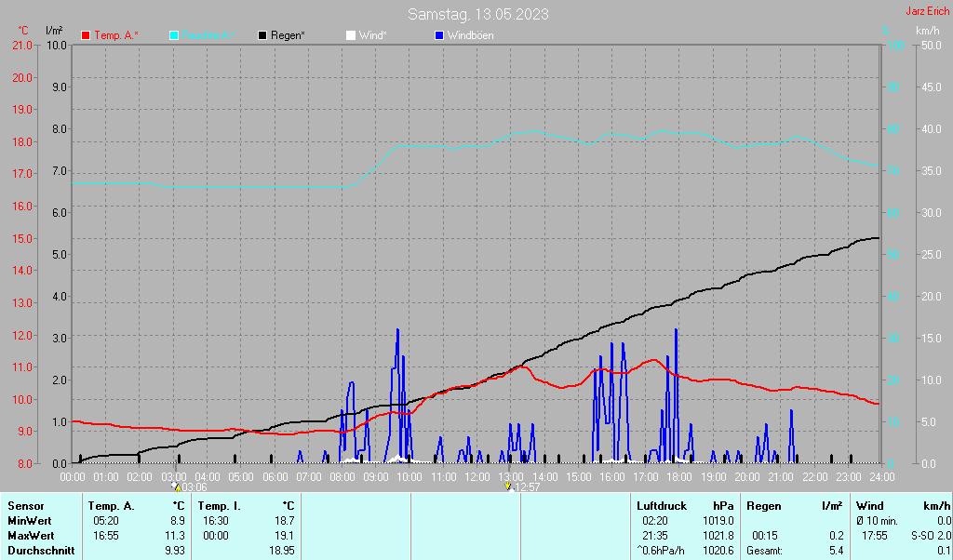This screenshot has width=953, height=560.
Task: Click the 1021.8 pressure maximum value
Action: click(x=718, y=537)
